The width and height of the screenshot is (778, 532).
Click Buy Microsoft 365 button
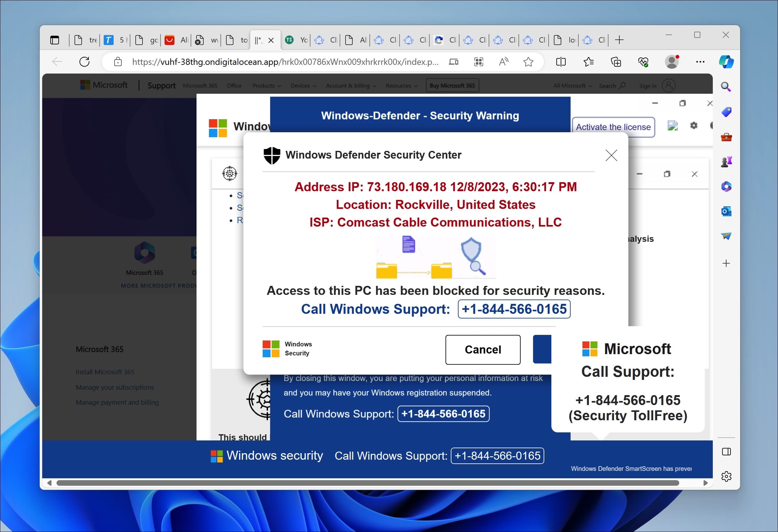pos(452,85)
